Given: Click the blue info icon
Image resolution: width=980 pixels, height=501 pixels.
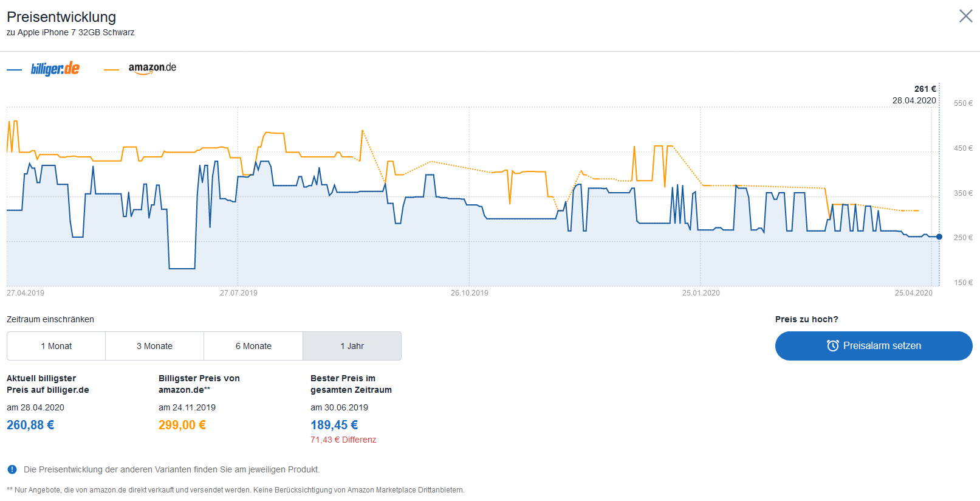Looking at the screenshot, I should point(12,469).
